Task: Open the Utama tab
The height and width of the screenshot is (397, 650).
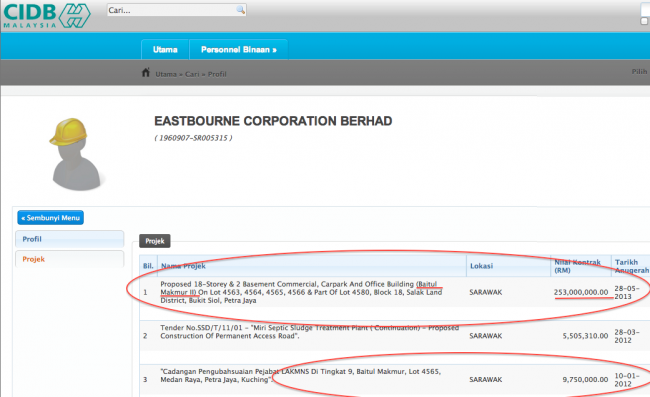Action: click(165, 50)
